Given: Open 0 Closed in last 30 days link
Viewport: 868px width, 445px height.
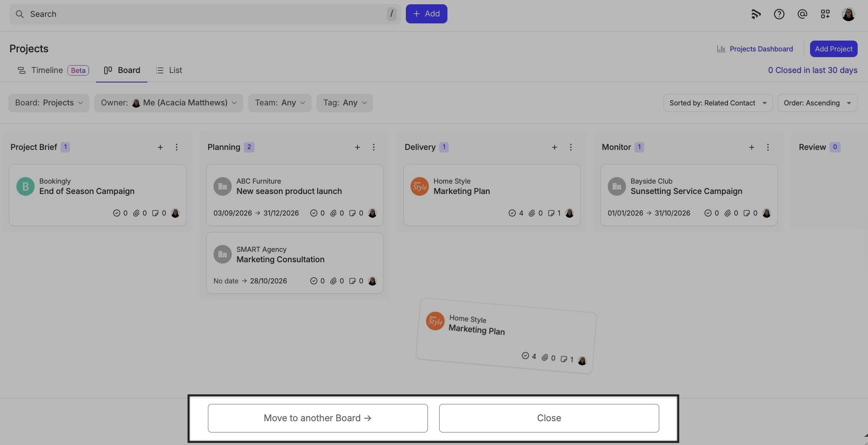Looking at the screenshot, I should (813, 70).
